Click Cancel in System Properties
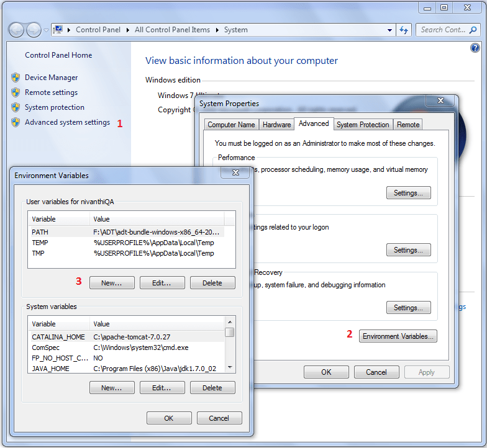The width and height of the screenshot is (487, 448). (x=376, y=372)
